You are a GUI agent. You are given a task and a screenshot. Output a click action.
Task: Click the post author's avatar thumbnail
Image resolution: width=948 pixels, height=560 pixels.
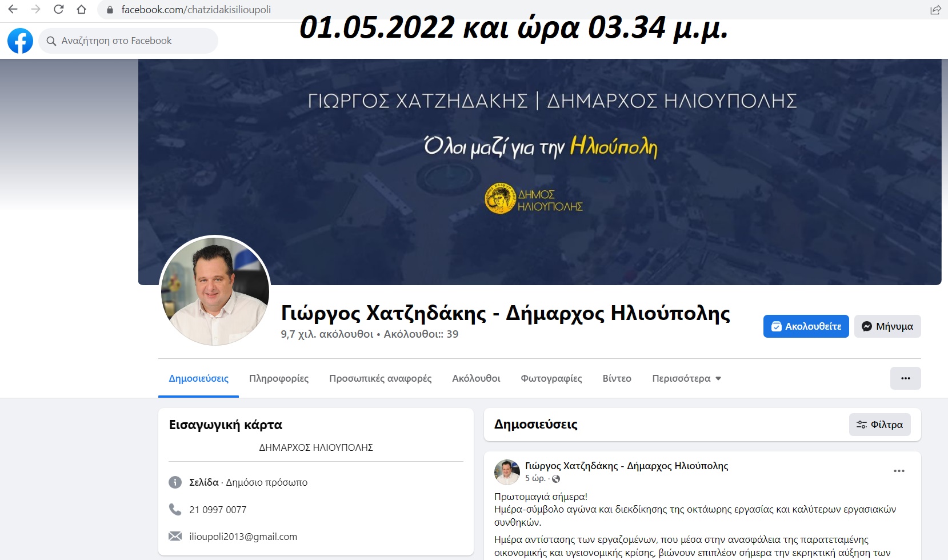tap(507, 472)
